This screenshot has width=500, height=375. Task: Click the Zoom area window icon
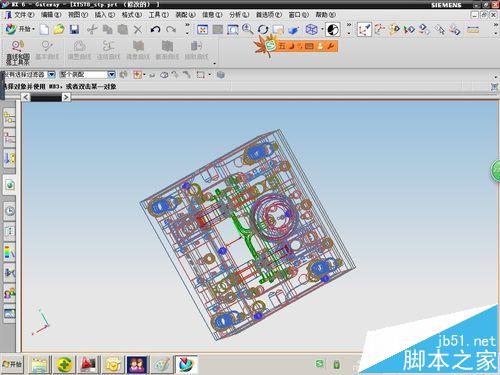click(232, 30)
